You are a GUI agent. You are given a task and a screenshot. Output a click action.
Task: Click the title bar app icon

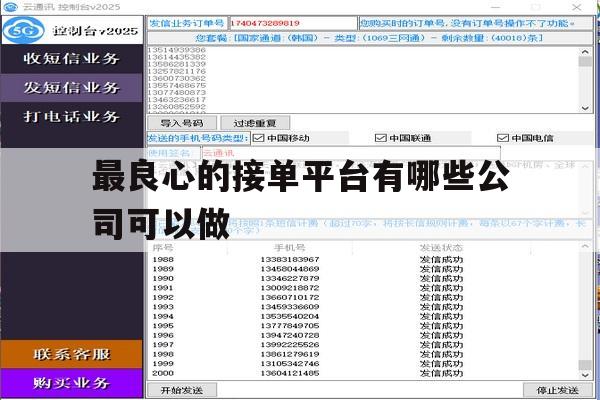[11, 7]
